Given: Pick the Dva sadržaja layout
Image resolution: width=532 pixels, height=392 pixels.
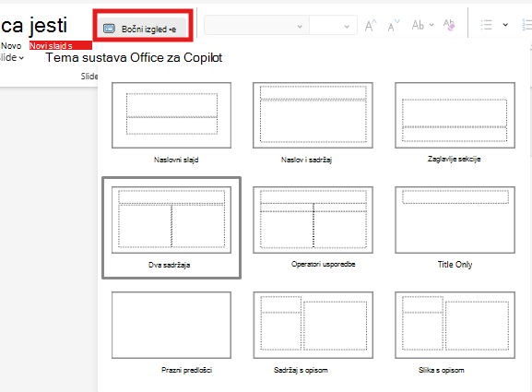Looking at the screenshot, I should tap(171, 228).
